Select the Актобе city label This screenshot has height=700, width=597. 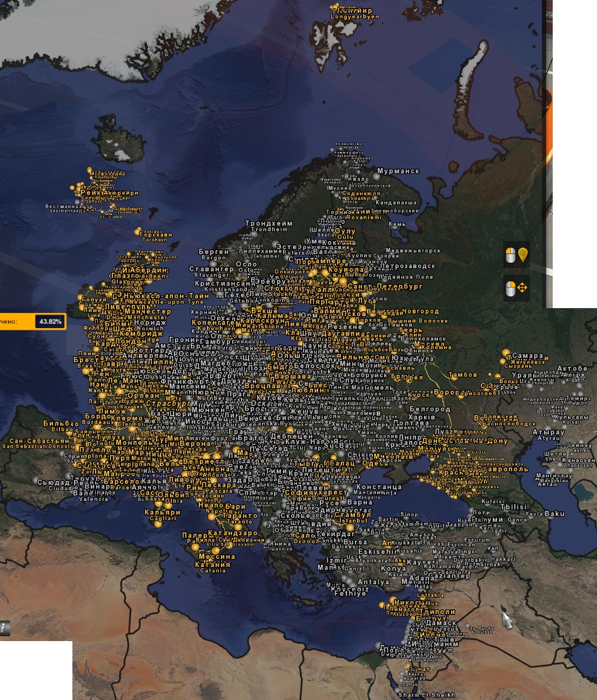click(x=572, y=369)
